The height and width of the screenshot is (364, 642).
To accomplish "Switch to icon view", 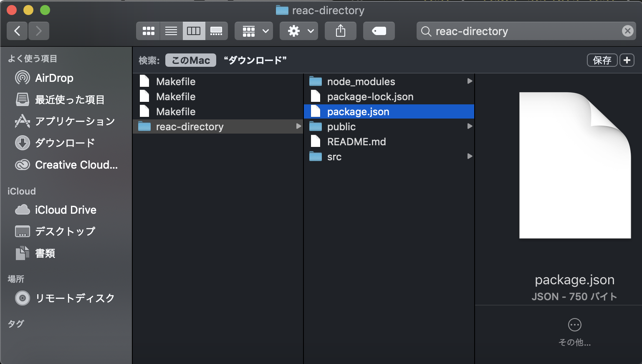I will click(x=148, y=31).
